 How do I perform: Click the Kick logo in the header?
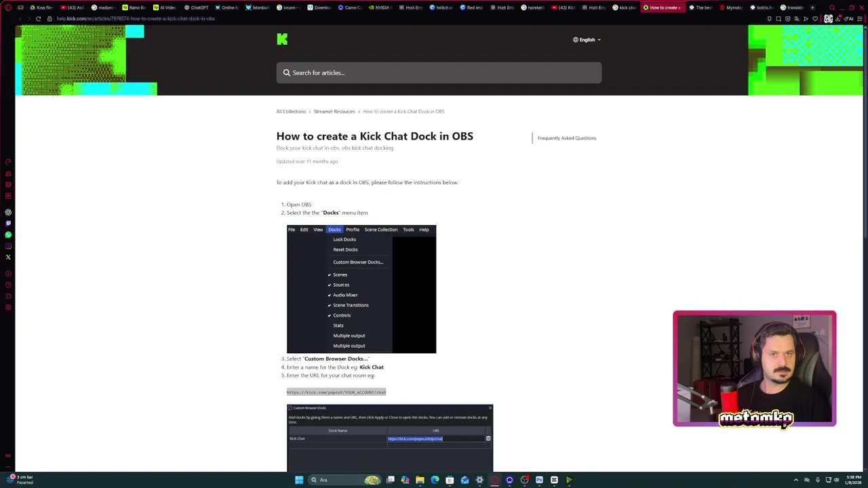282,39
